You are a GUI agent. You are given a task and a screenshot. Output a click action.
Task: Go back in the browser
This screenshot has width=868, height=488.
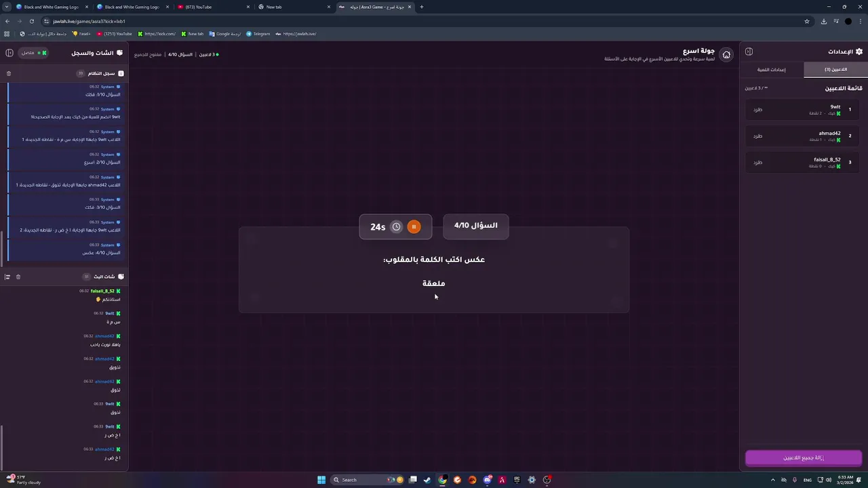[7, 21]
